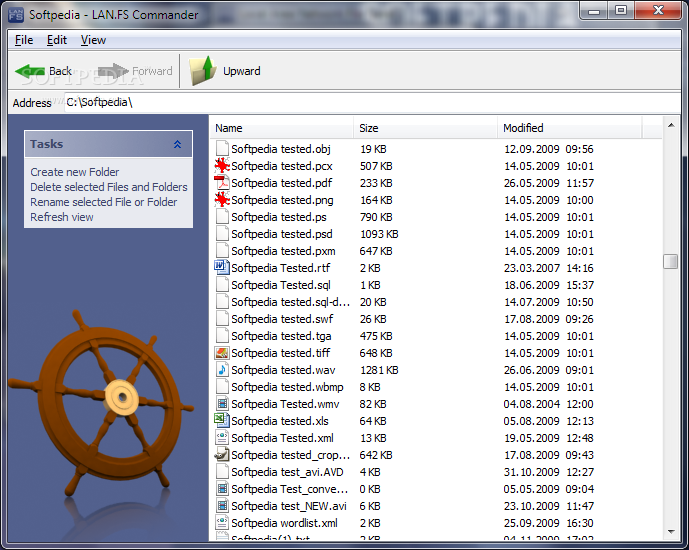Click Rename selected File or Folder

pos(104,202)
